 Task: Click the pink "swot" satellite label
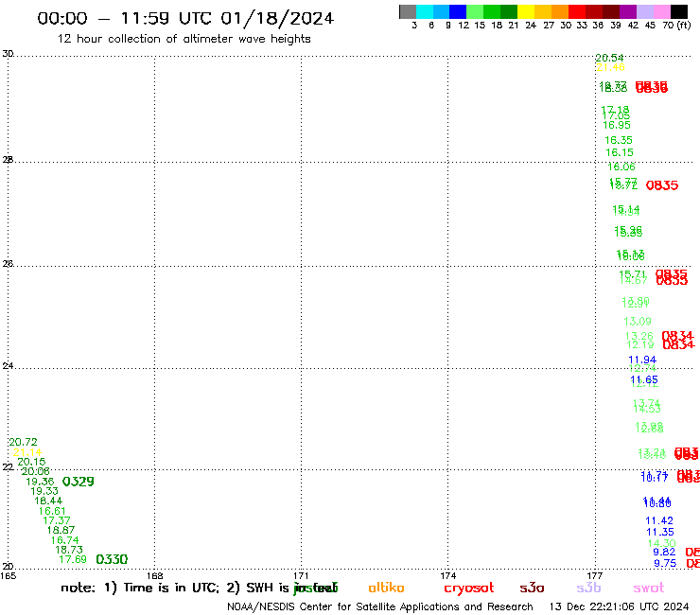coord(649,588)
